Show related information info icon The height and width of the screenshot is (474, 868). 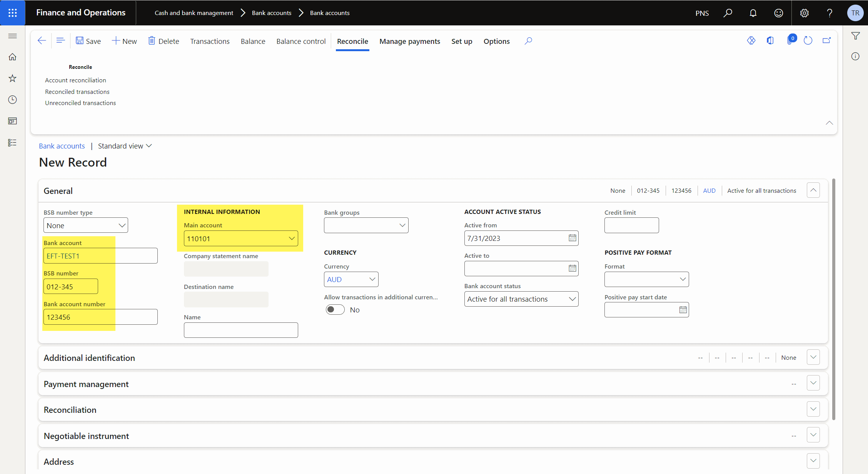[855, 57]
